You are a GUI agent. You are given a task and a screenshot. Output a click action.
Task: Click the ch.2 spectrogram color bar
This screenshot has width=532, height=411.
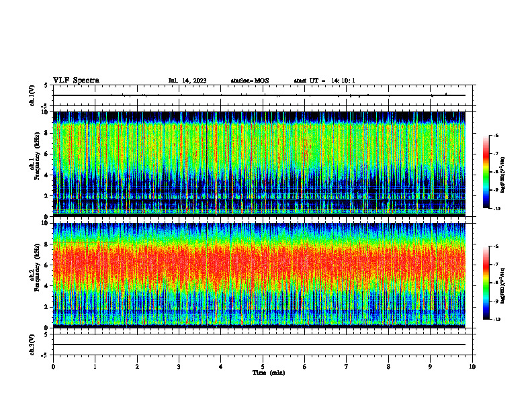pos(486,283)
